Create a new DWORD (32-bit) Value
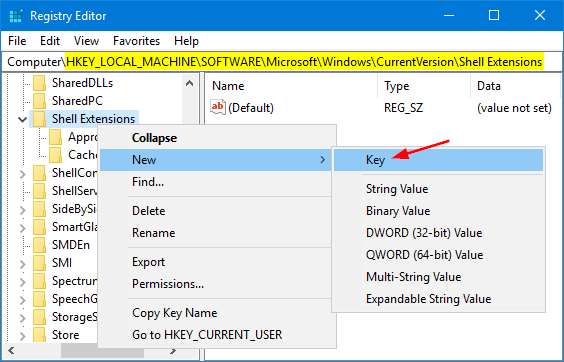564x362 pixels. coord(438,233)
